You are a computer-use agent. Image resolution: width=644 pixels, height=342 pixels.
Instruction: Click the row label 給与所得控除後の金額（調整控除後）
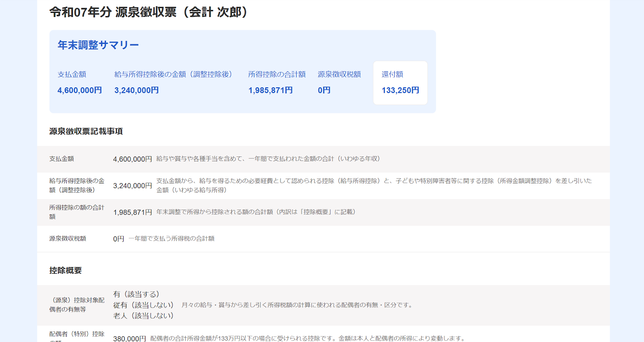(77, 185)
